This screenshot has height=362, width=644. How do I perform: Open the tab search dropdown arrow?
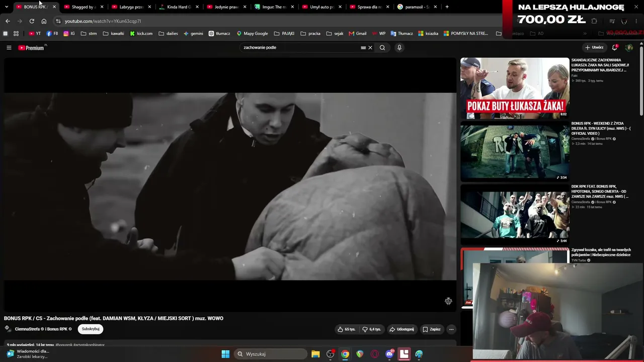pos(7,7)
